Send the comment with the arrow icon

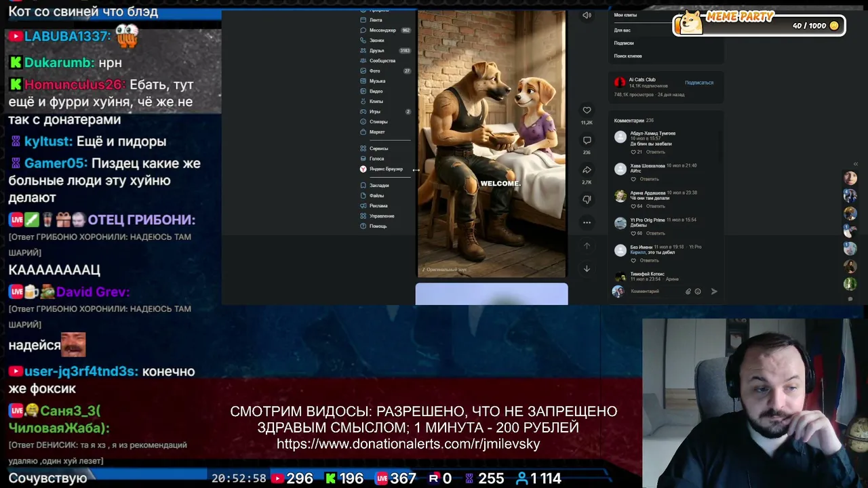click(x=714, y=291)
